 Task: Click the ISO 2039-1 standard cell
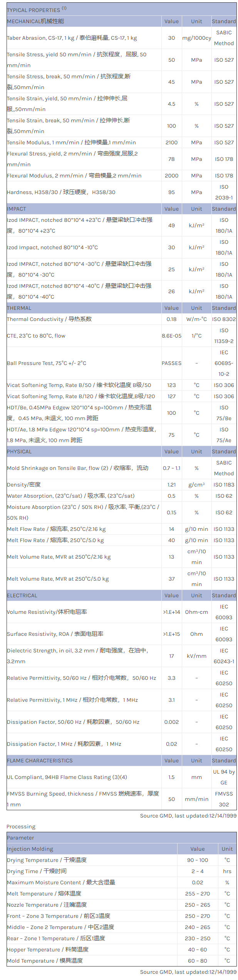[x=224, y=192]
